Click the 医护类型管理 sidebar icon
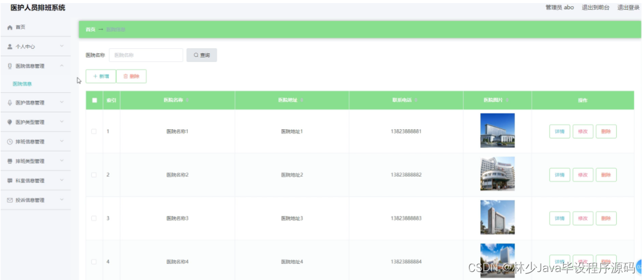The image size is (644, 280). tap(10, 122)
